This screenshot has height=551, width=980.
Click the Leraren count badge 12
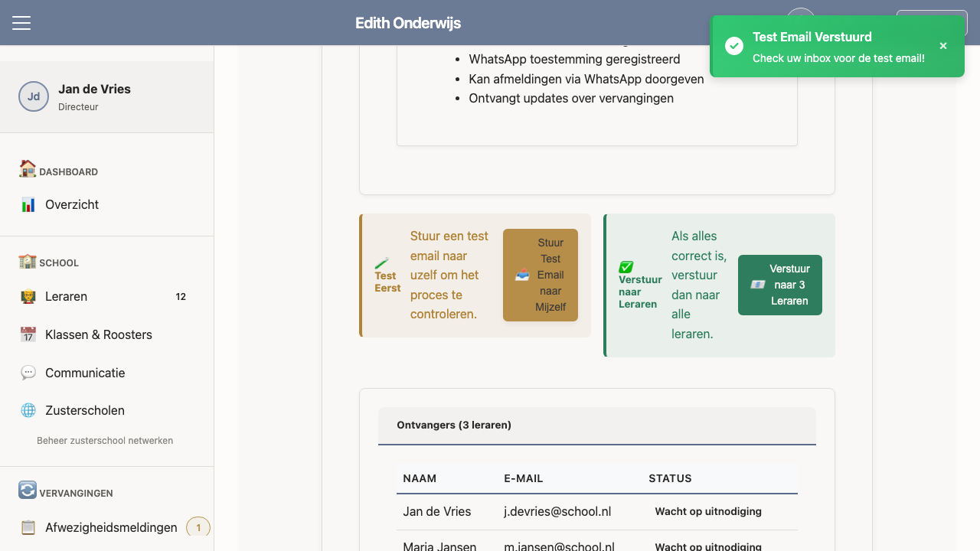click(x=181, y=297)
